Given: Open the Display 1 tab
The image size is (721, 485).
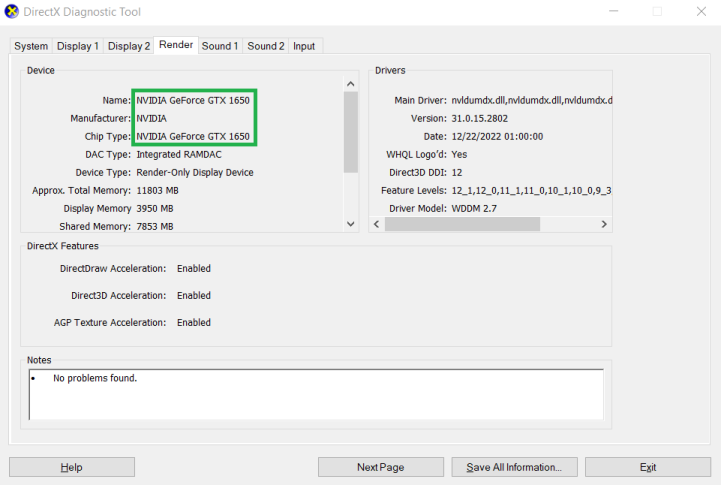Looking at the screenshot, I should tap(78, 46).
